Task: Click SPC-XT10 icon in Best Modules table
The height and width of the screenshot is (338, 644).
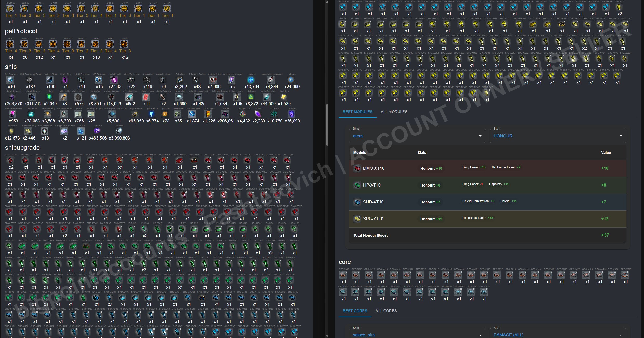Action: 357,219
